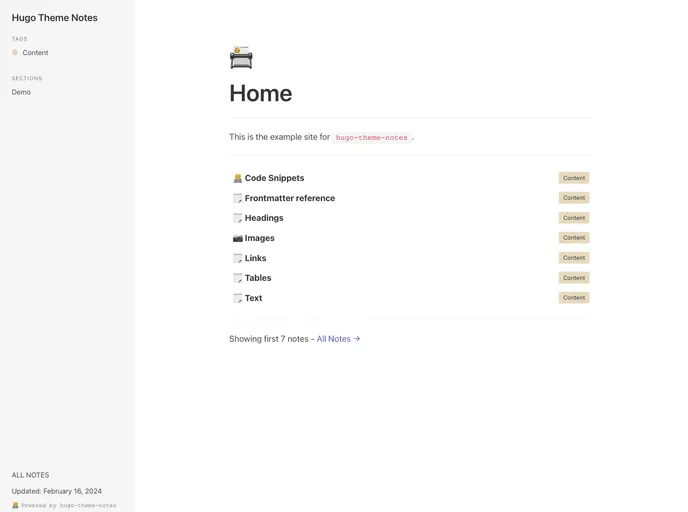Open the Demo section in sidebar

click(21, 92)
